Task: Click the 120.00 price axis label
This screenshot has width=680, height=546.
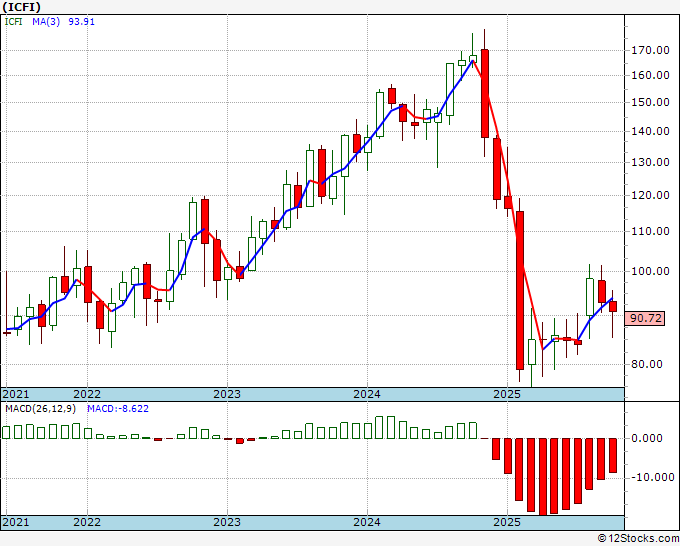Action: click(x=650, y=195)
